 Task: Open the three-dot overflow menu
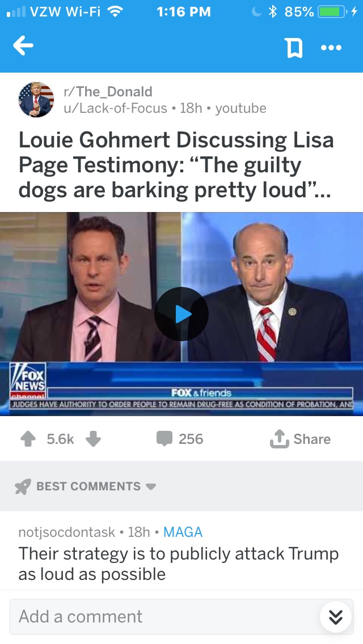[331, 48]
